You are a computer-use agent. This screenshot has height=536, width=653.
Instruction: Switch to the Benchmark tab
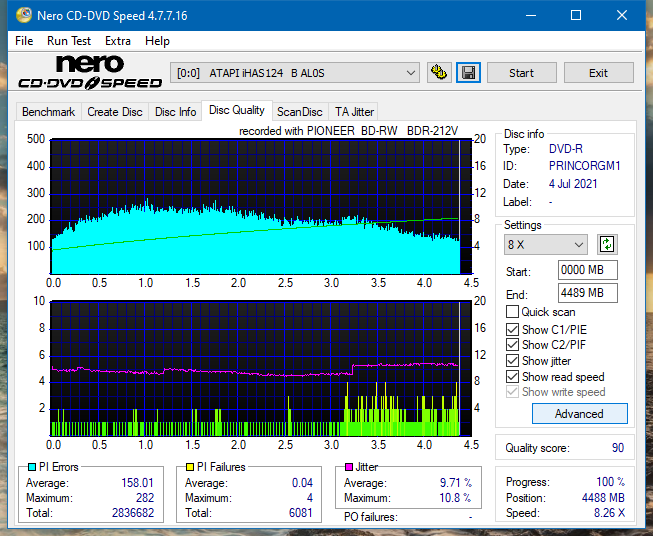click(48, 112)
